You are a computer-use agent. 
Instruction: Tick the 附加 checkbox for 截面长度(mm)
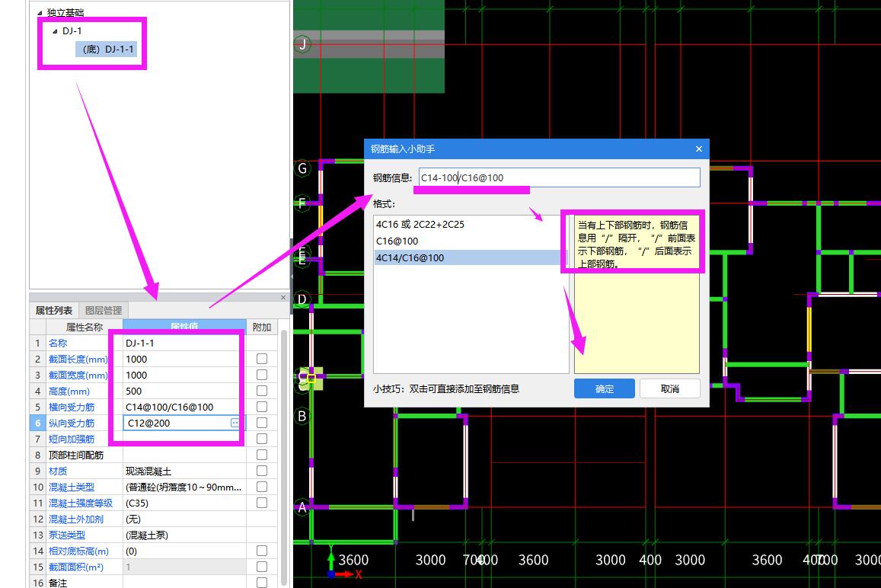[x=262, y=359]
